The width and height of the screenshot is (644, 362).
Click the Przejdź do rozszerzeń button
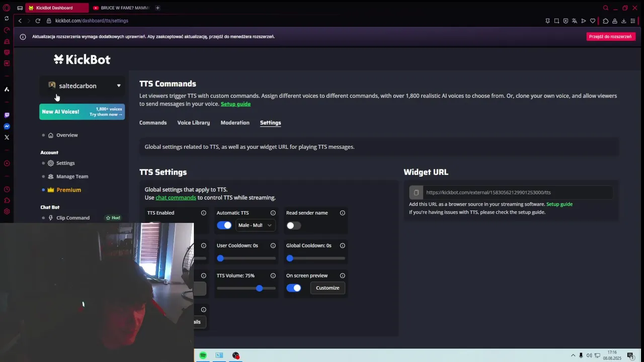[610, 37]
